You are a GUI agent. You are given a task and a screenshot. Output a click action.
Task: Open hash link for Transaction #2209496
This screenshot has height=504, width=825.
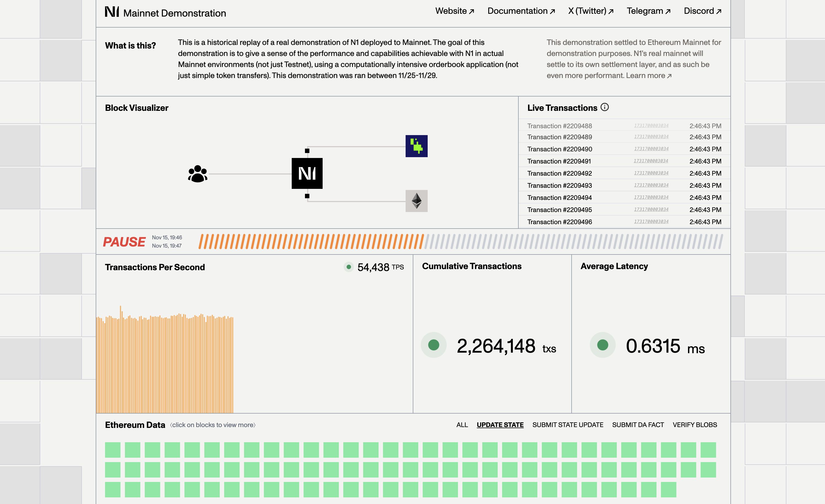651,221
